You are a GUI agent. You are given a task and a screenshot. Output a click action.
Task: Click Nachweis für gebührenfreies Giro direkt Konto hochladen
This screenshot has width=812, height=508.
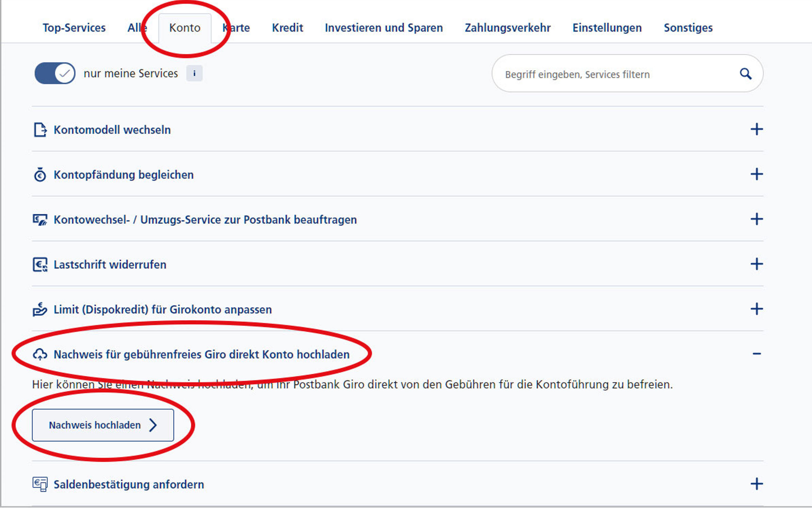click(x=201, y=355)
